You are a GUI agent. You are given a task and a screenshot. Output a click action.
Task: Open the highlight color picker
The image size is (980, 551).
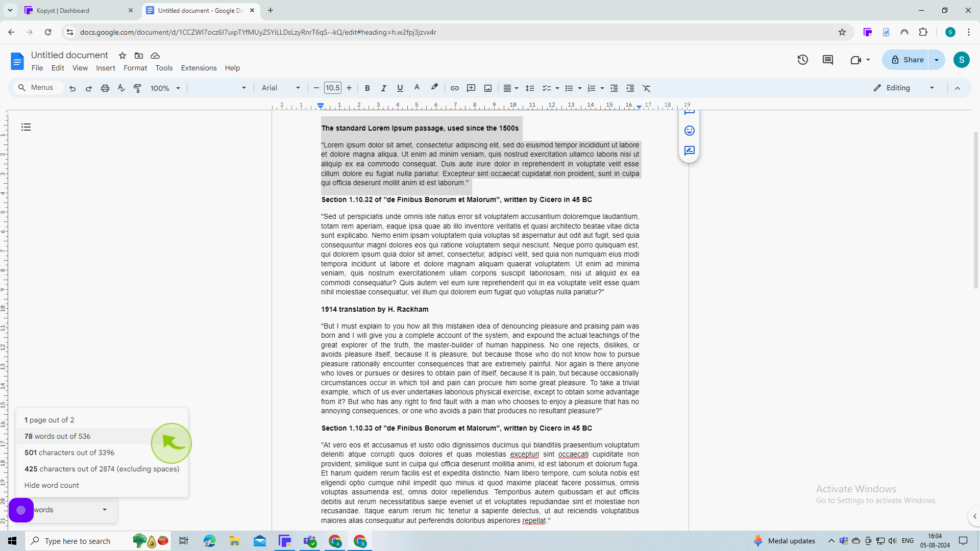pos(434,88)
